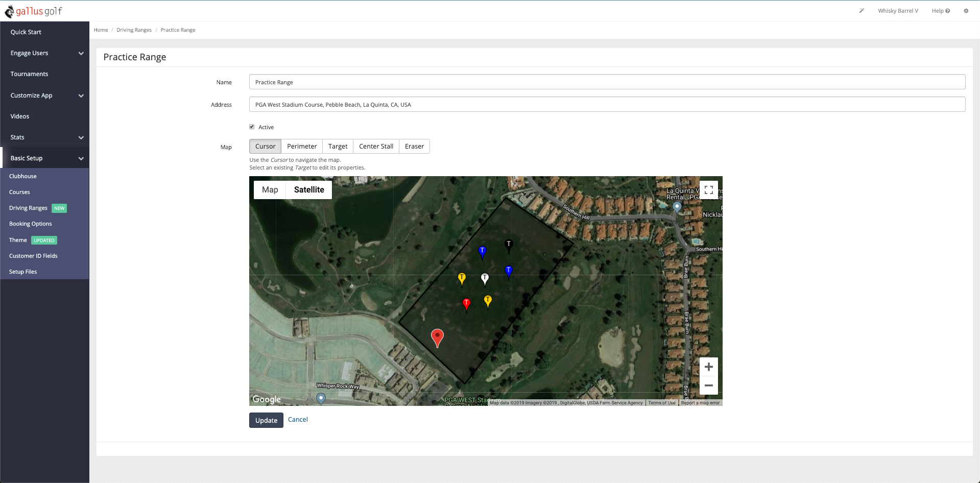Screen dimensions: 980x483
Task: Select the Cursor map tool
Action: [x=265, y=147]
